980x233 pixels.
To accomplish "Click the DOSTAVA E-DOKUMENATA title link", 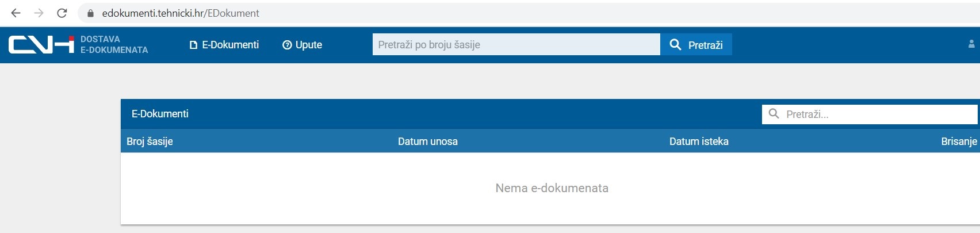I will tap(114, 44).
